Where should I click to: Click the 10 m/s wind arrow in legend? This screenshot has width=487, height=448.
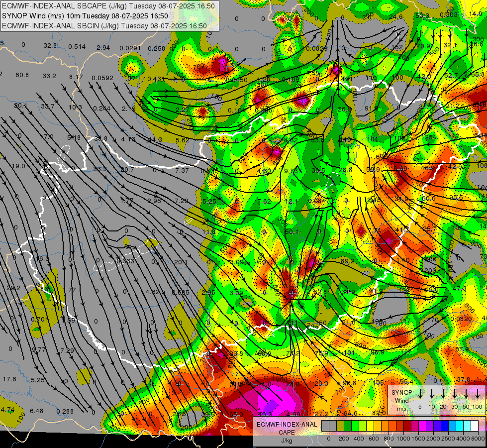click(x=431, y=394)
